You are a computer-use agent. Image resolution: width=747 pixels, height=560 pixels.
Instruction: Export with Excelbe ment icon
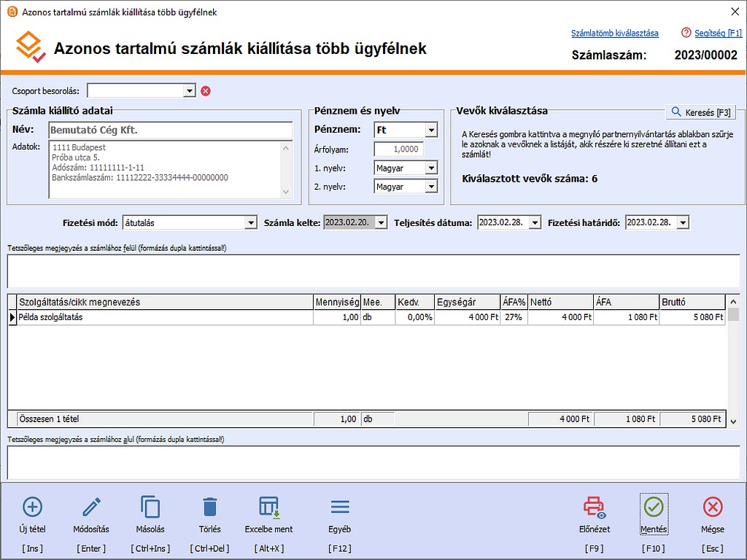pos(268,507)
